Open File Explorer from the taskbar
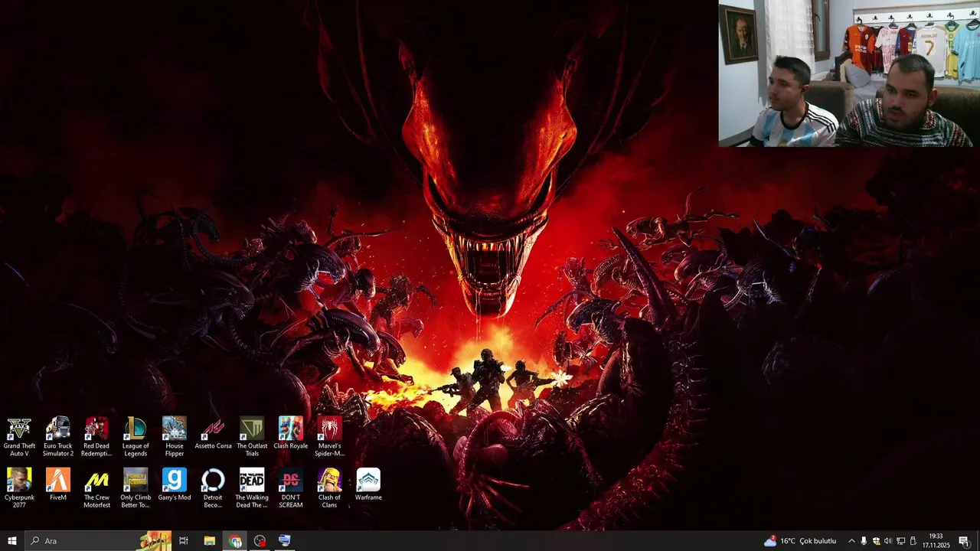 (209, 541)
